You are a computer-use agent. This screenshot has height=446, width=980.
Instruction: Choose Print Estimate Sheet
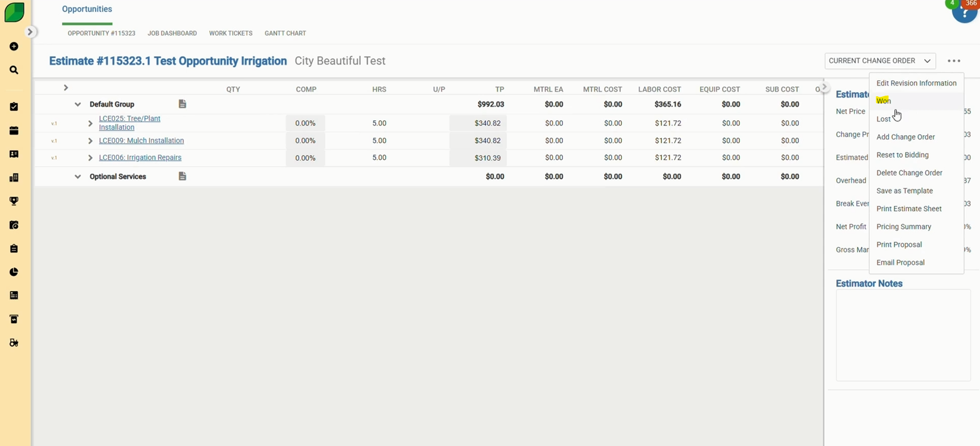(x=916, y=209)
